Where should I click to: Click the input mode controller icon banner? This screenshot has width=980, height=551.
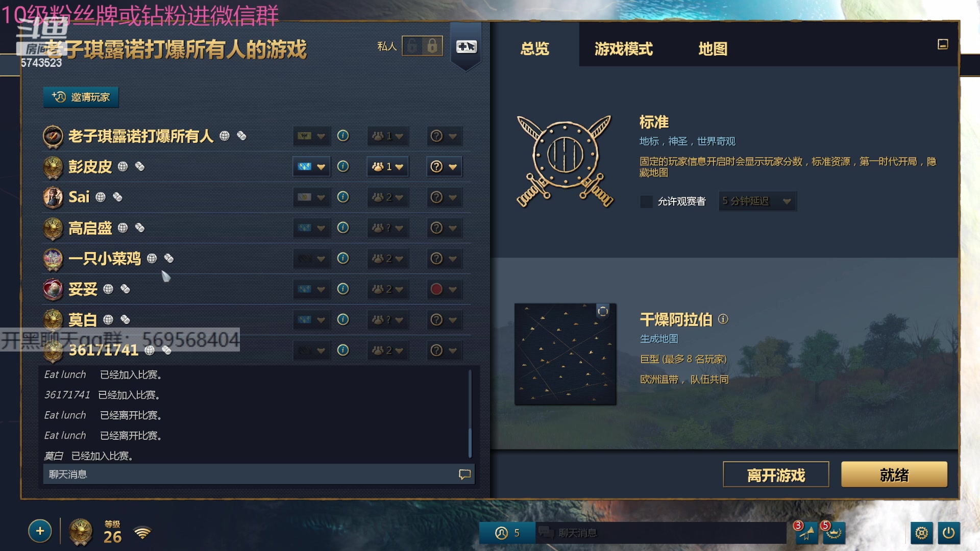[x=466, y=46]
